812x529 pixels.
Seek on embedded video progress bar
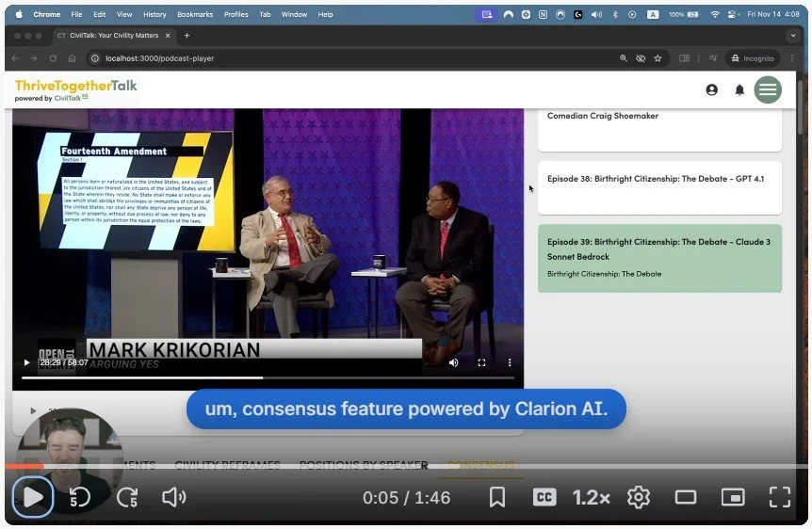point(268,377)
